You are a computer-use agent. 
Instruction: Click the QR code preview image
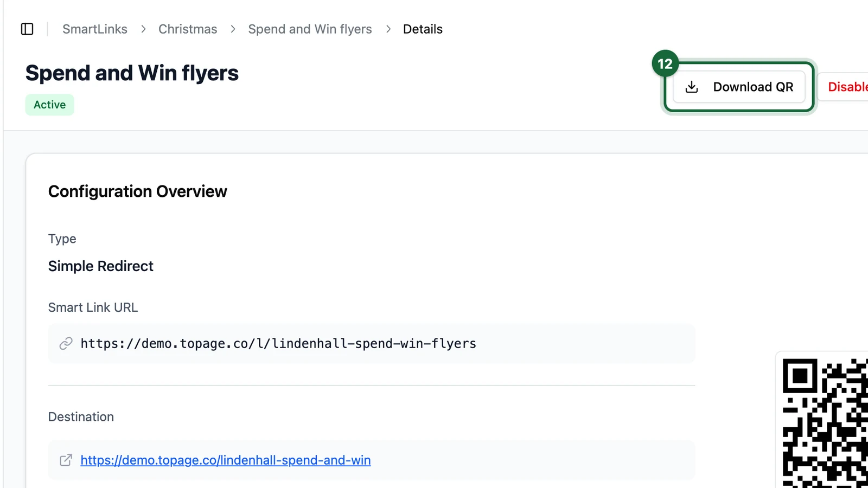[x=825, y=423]
